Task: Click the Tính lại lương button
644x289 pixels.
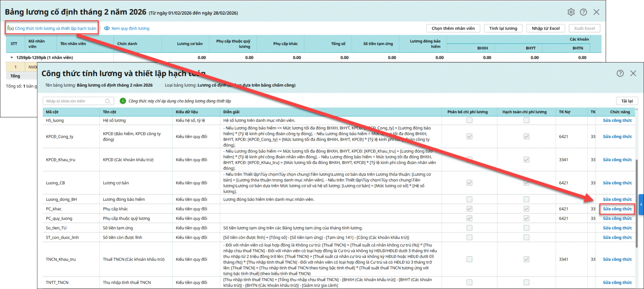Action: click(x=503, y=28)
